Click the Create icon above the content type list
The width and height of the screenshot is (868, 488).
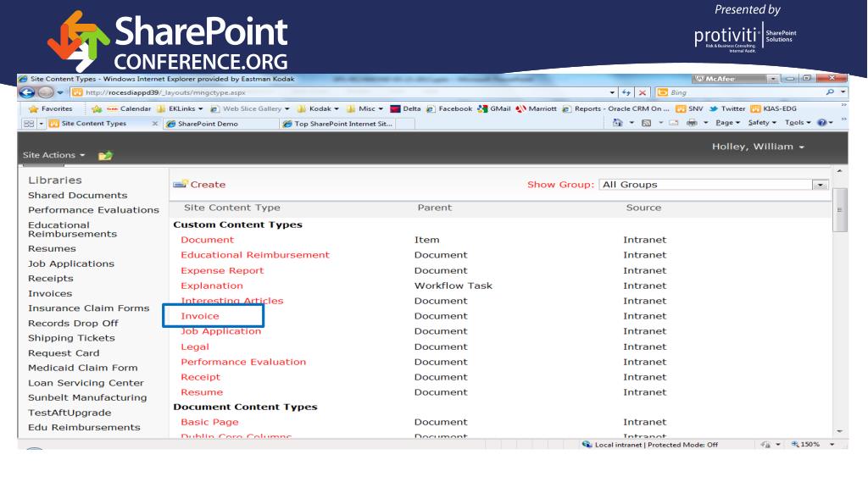point(180,184)
